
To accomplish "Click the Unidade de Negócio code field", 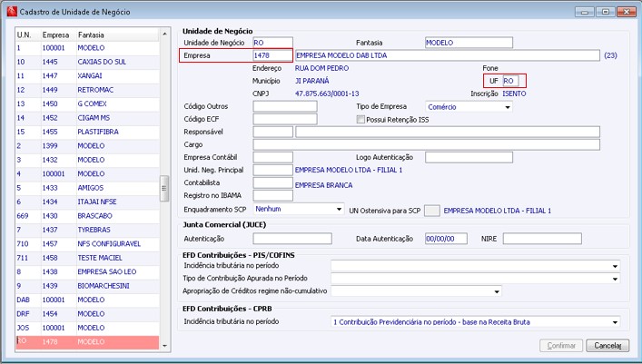I will tap(272, 43).
